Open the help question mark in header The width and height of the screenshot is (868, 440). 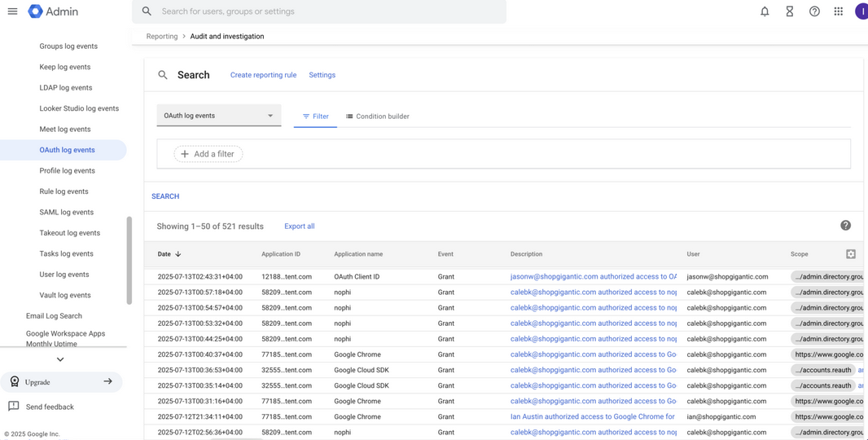coord(814,11)
